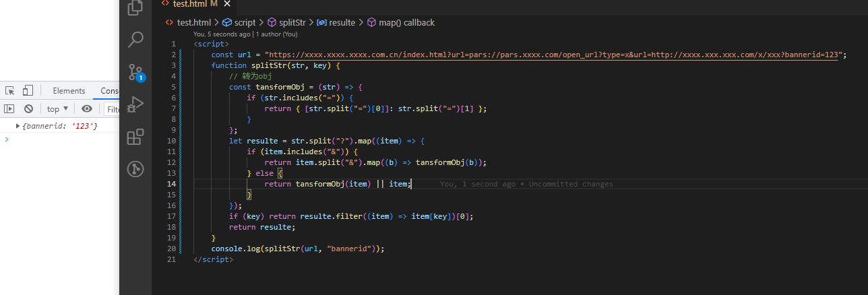Click the console Filter input field
Image resolution: width=868 pixels, height=295 pixels.
pyautogui.click(x=113, y=109)
